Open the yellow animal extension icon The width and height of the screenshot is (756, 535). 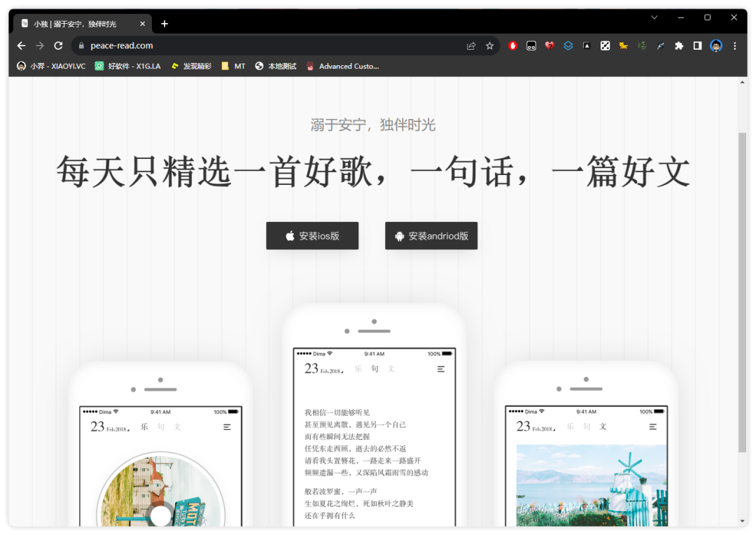[x=624, y=46]
